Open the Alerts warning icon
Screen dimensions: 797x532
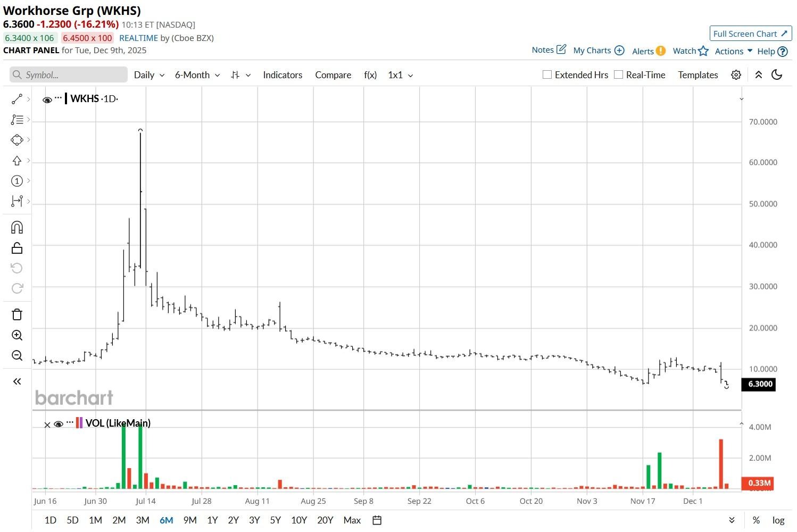[x=661, y=51]
